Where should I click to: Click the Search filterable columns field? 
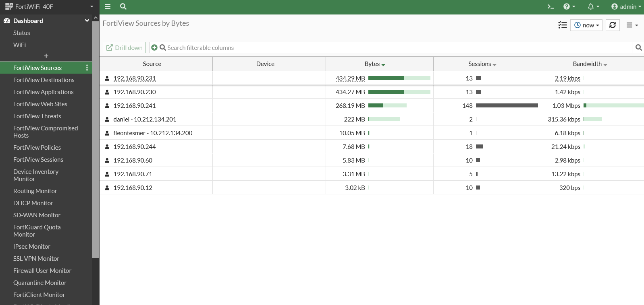tap(395, 47)
